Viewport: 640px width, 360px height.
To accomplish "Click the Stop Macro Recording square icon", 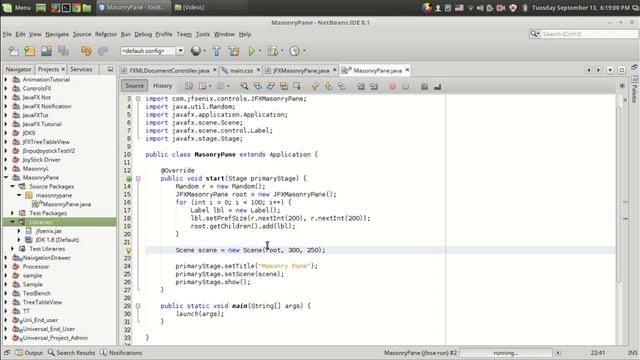I will (x=406, y=87).
